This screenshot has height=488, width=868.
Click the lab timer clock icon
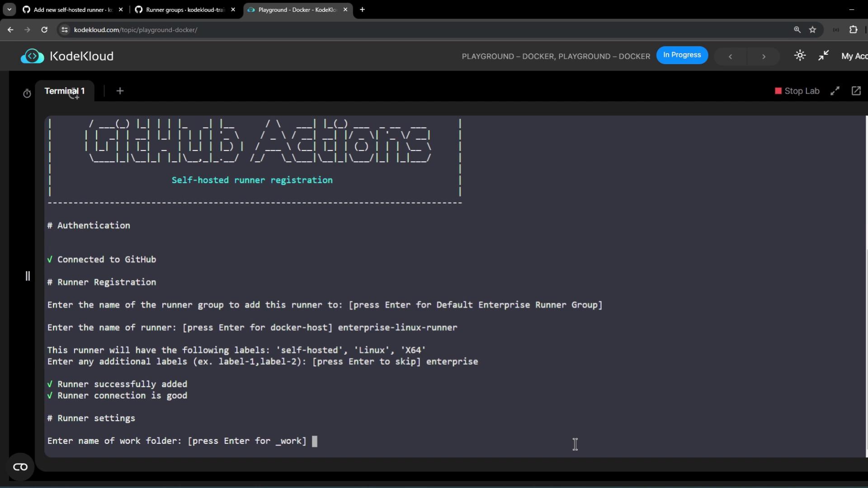(27, 93)
